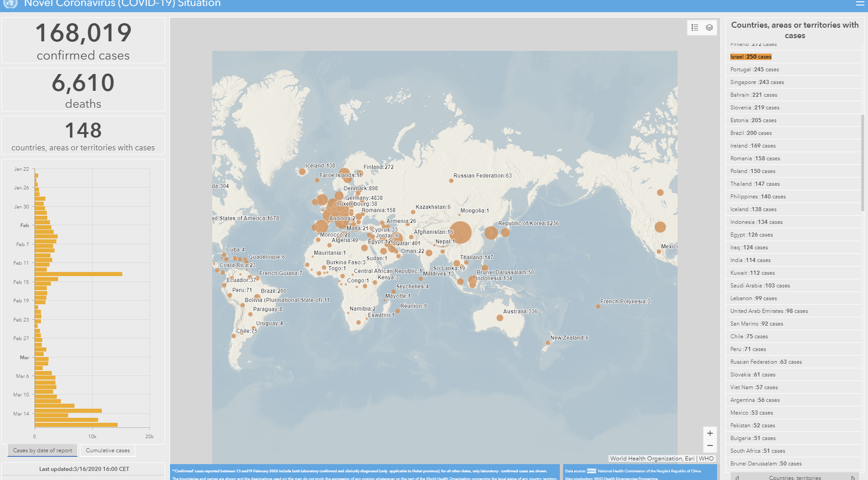Screen dimensions: 868x480
Task: Switch to Cumulative cases tab
Action: (108, 450)
